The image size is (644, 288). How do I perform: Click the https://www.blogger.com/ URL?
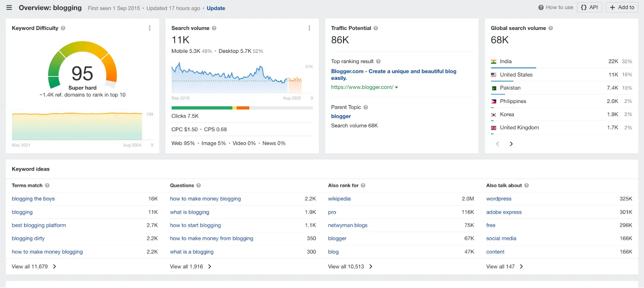pos(362,87)
